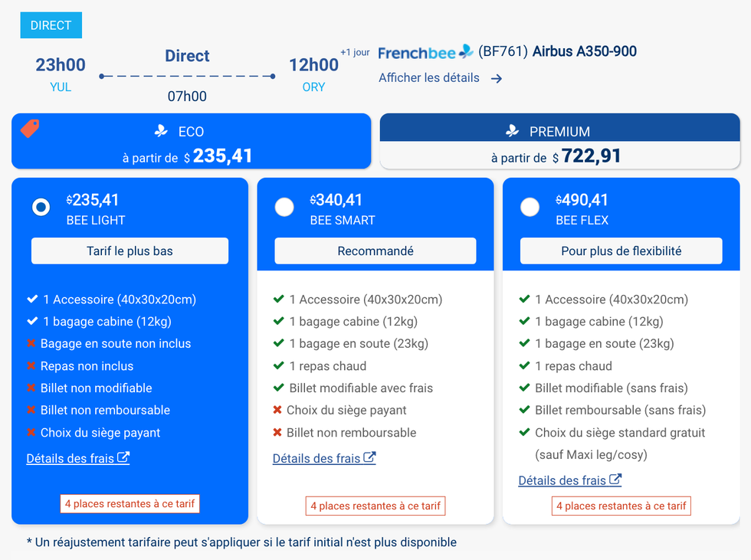Click the arrow next to Afficher les détails
The image size is (751, 560).
click(497, 78)
